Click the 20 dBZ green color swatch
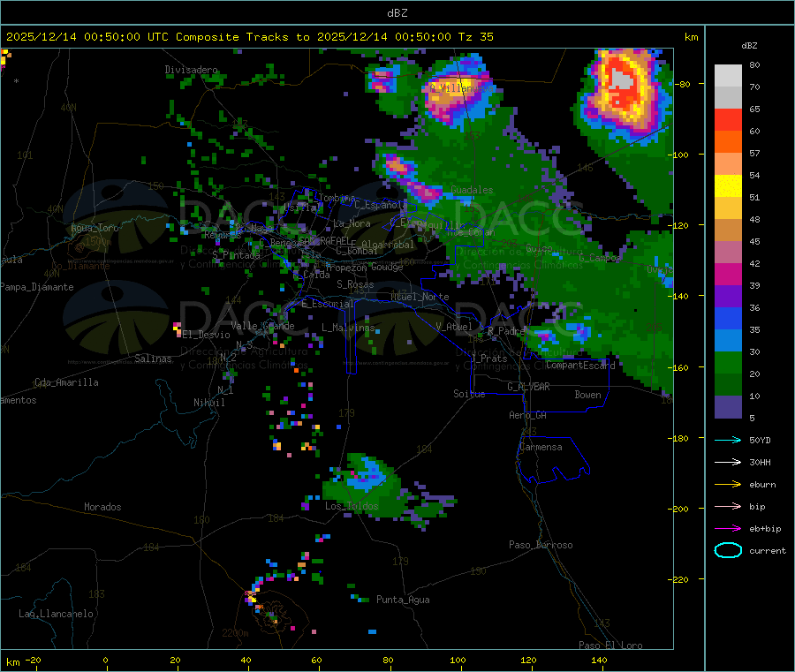 [728, 362]
